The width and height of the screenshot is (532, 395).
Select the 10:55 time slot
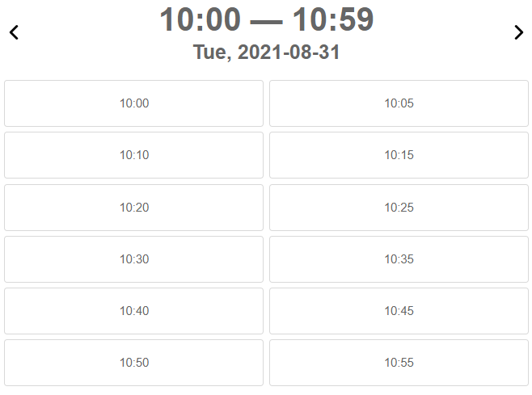[x=399, y=363]
